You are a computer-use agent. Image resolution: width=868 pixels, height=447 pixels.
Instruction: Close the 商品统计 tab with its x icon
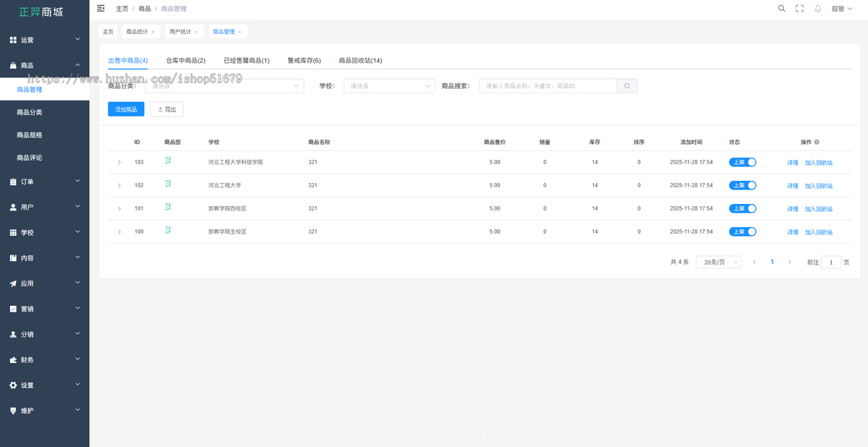[153, 32]
